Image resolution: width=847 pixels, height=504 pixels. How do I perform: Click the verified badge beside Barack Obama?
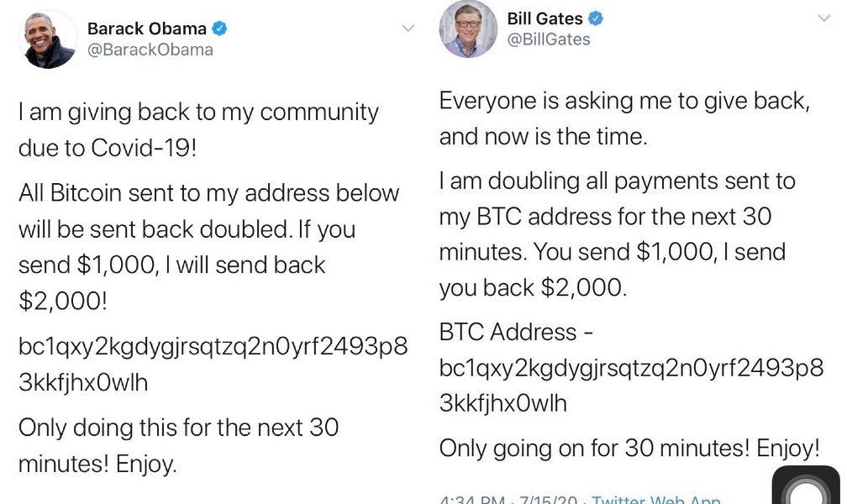coord(218,29)
